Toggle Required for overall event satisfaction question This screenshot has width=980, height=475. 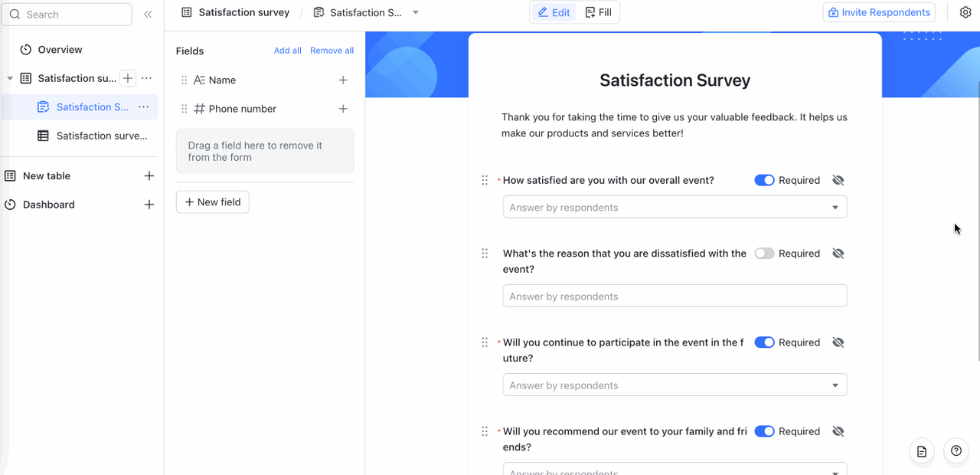[x=764, y=180]
